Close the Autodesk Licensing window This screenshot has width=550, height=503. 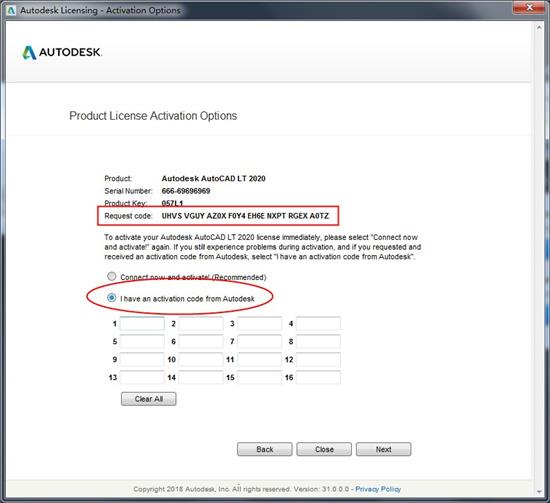(x=530, y=7)
